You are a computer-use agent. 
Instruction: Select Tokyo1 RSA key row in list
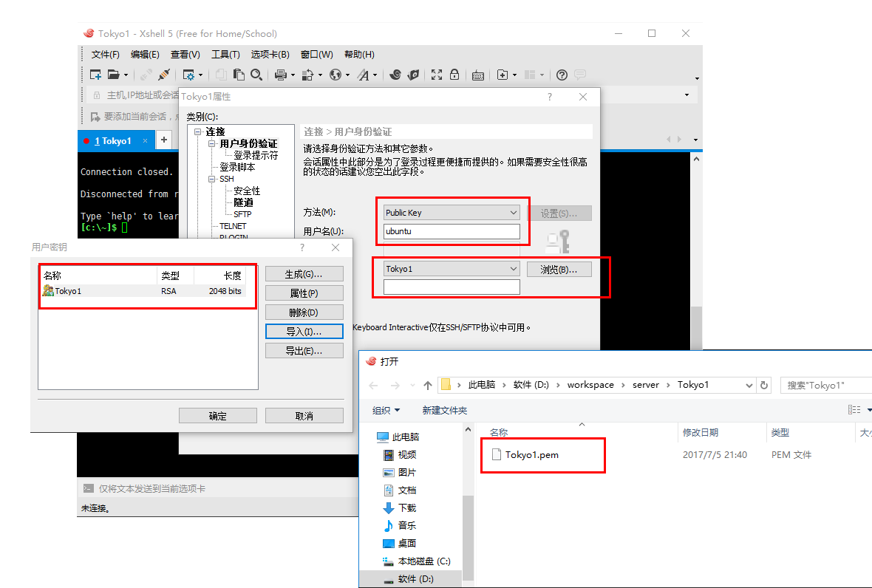tap(143, 290)
